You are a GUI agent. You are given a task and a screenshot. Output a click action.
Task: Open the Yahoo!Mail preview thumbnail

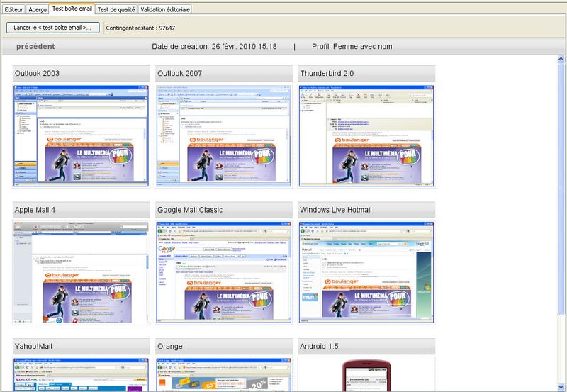(81, 375)
